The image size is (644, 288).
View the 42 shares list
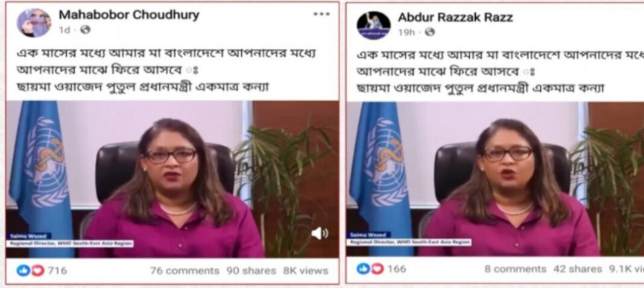pos(578,269)
